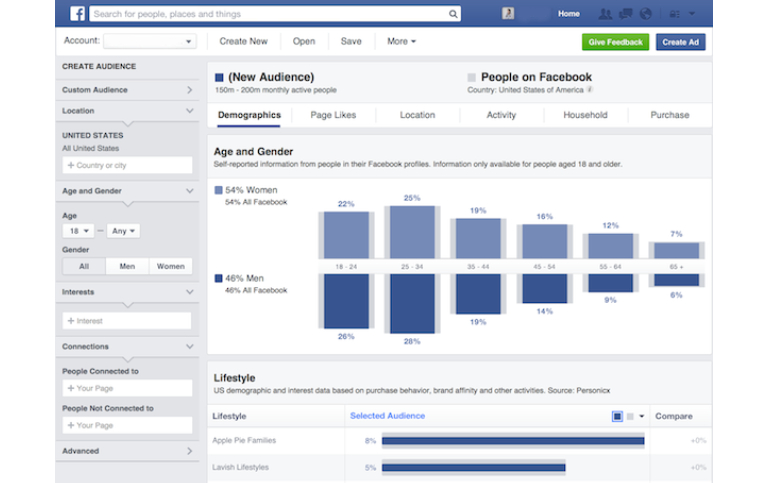Click People Connected to Your Page field
768x483 pixels.
[x=127, y=388]
